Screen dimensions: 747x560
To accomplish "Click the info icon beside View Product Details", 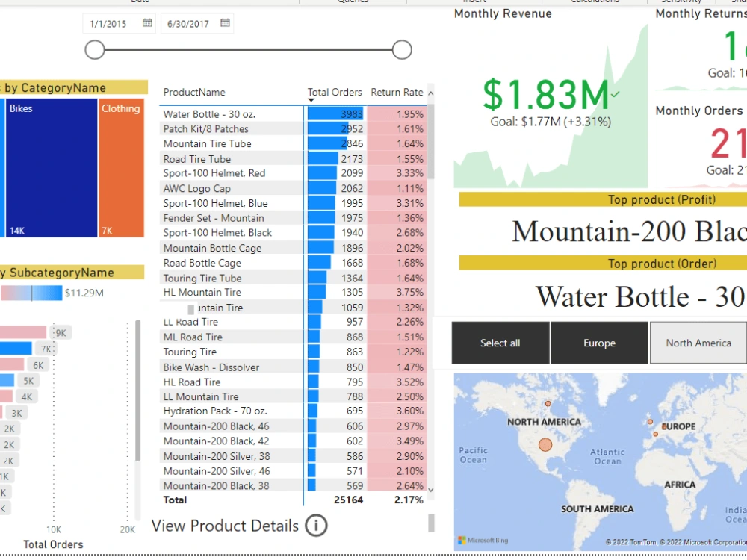I will pyautogui.click(x=316, y=526).
